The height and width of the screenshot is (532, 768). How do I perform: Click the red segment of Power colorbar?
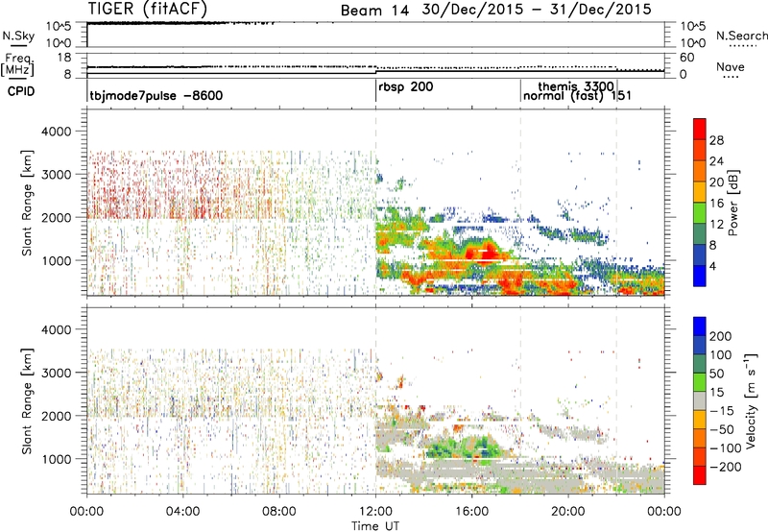pos(700,130)
